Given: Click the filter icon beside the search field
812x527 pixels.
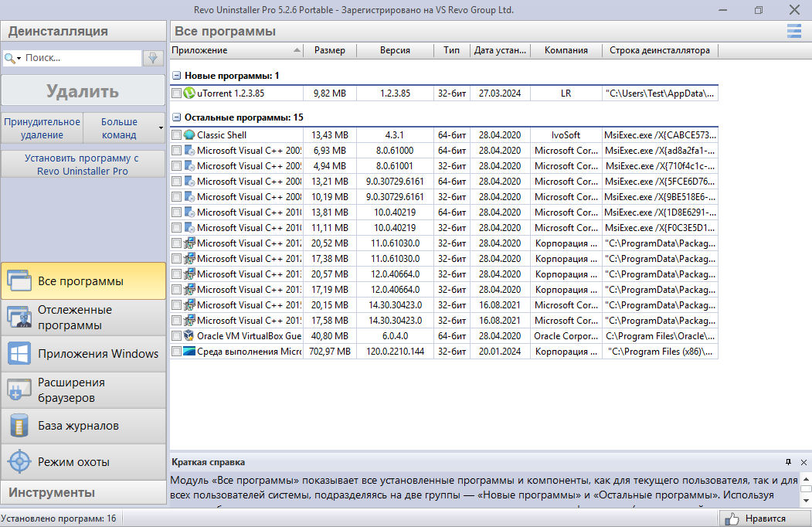Looking at the screenshot, I should pos(153,58).
